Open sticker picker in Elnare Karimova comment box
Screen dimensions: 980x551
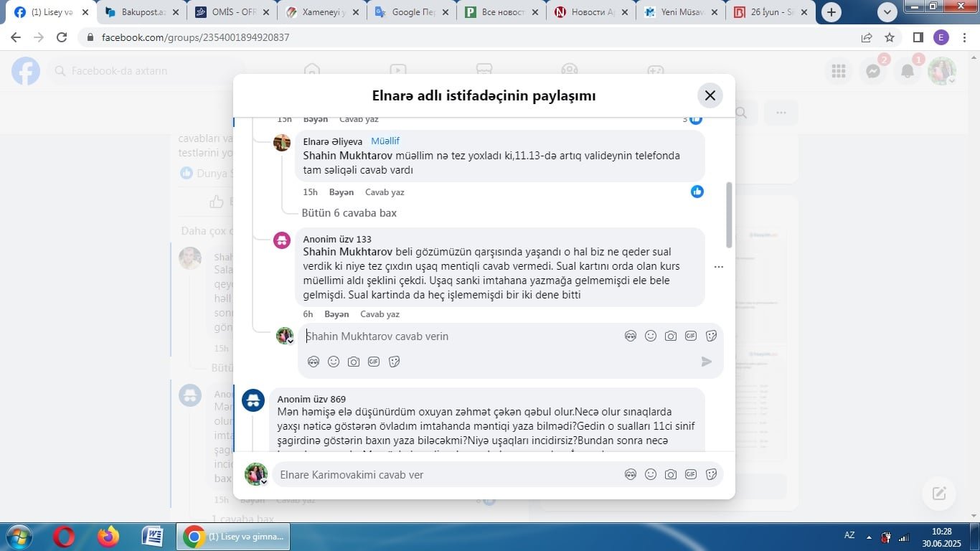pos(712,474)
